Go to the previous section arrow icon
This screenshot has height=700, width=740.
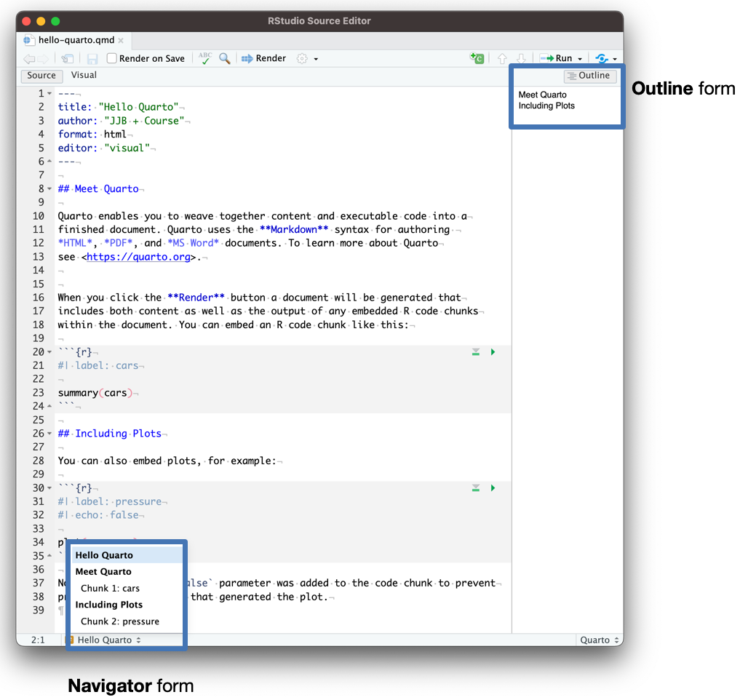502,58
